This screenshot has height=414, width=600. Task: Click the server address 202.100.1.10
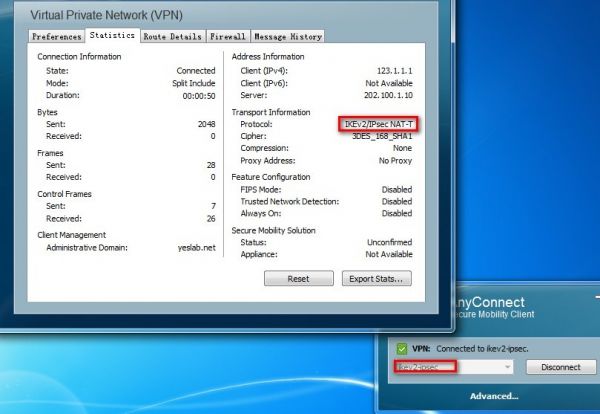tap(388, 95)
